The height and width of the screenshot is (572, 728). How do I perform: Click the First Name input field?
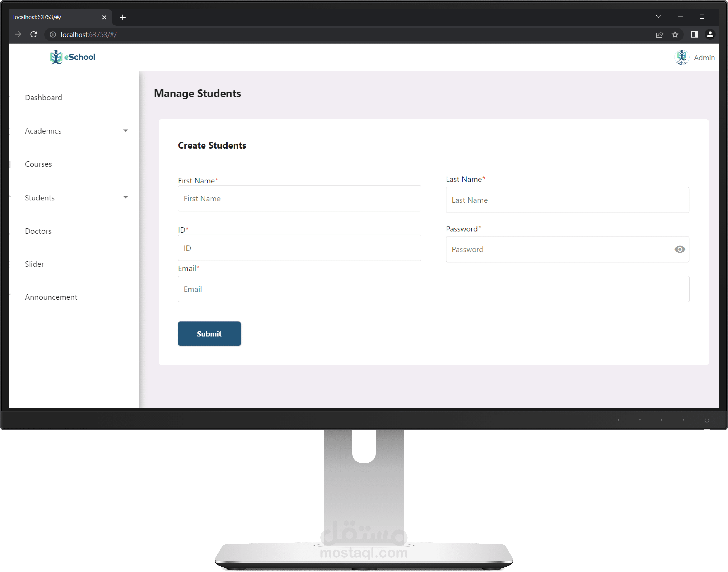click(x=299, y=199)
